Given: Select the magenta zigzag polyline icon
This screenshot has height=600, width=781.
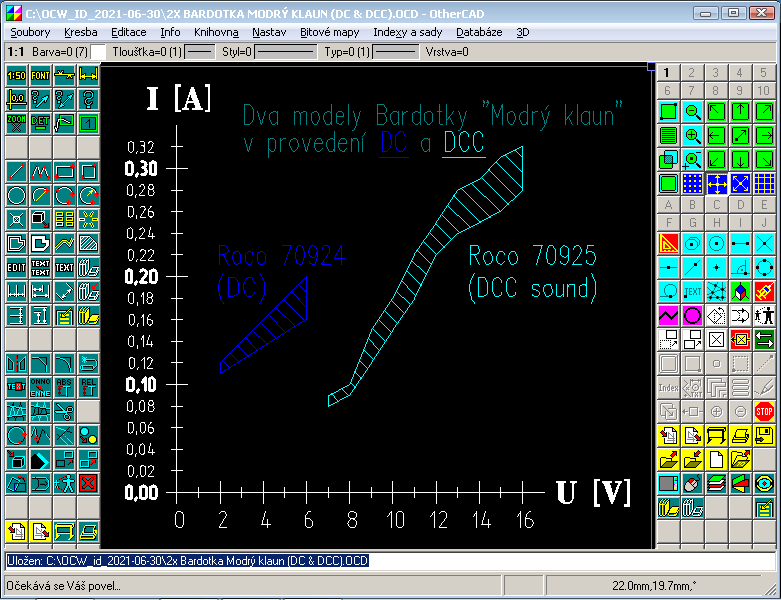Looking at the screenshot, I should coord(668,315).
